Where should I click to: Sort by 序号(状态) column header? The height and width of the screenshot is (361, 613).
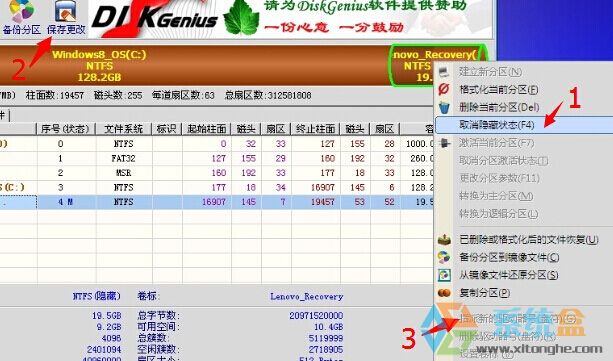(65, 129)
